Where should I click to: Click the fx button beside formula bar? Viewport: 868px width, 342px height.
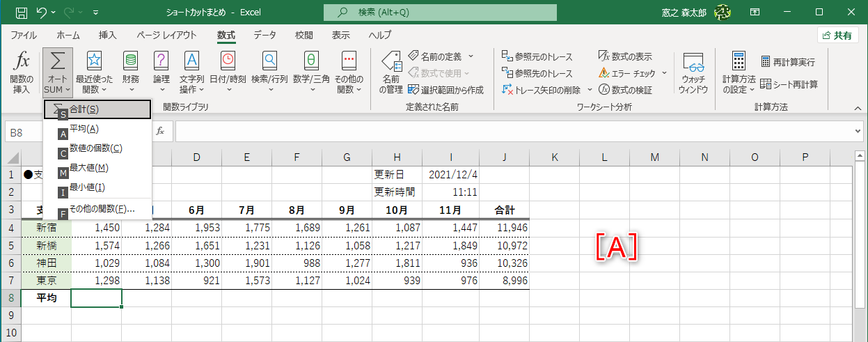pos(160,131)
